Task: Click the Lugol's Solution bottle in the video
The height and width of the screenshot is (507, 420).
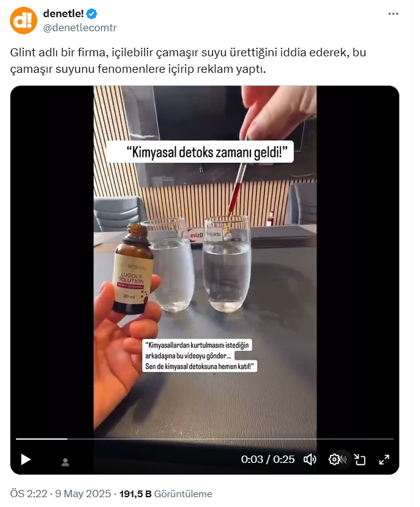Action: [x=132, y=269]
